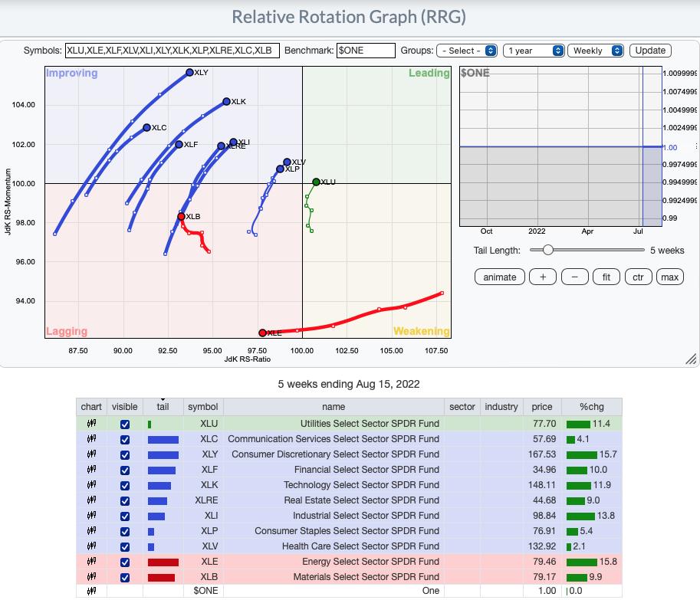Expand the 1 year period dropdown
Viewport: 700px width, 600px height.
point(534,51)
